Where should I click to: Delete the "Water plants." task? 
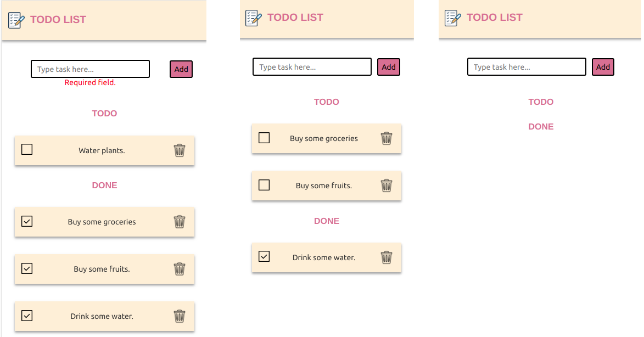coord(180,150)
